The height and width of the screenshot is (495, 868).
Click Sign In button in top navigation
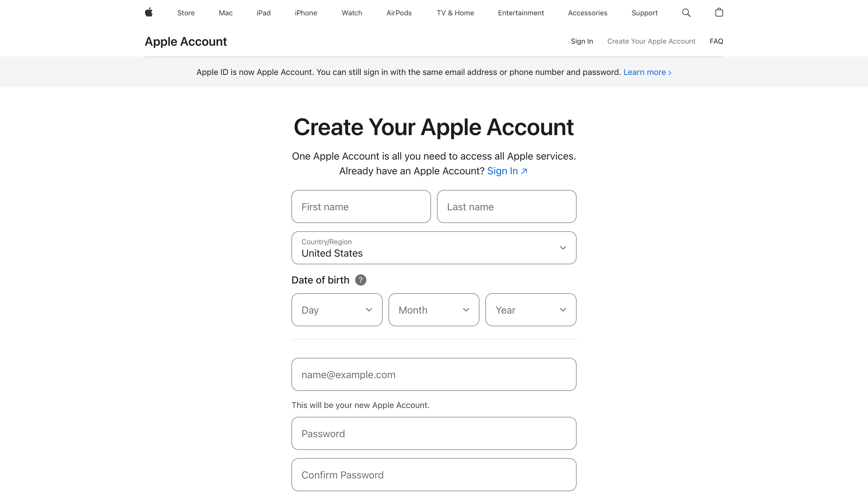point(582,41)
